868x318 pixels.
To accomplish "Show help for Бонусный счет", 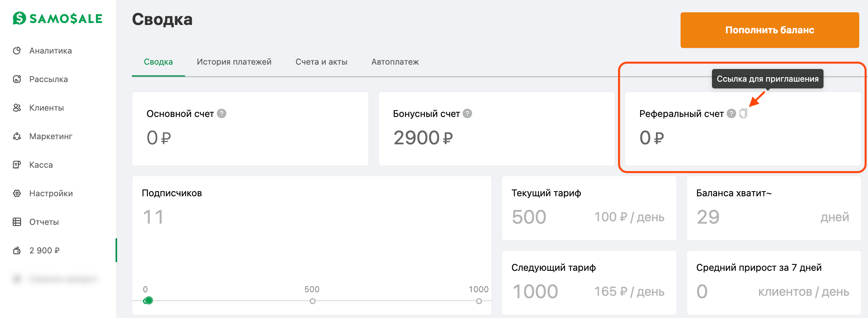I will point(468,113).
